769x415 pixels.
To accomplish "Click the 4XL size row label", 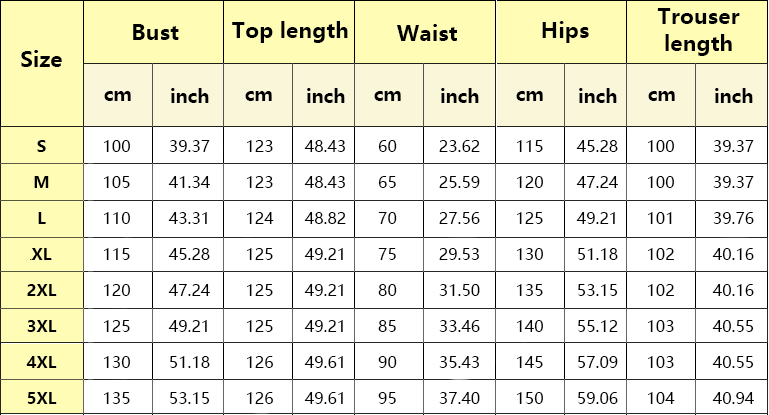I will [x=42, y=362].
